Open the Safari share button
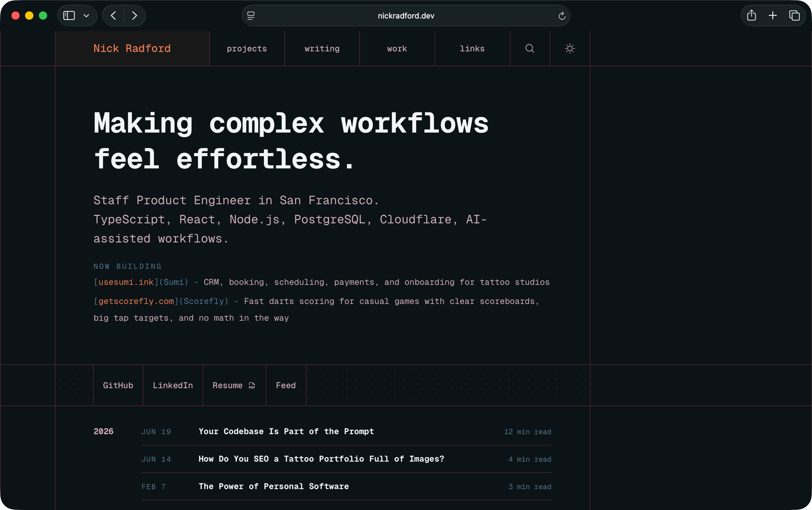The height and width of the screenshot is (510, 812). 751,16
